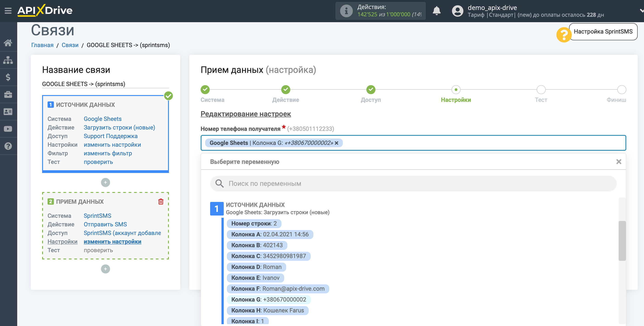The width and height of the screenshot is (644, 326).
Task: Click the Действие step circle
Action: [286, 89]
